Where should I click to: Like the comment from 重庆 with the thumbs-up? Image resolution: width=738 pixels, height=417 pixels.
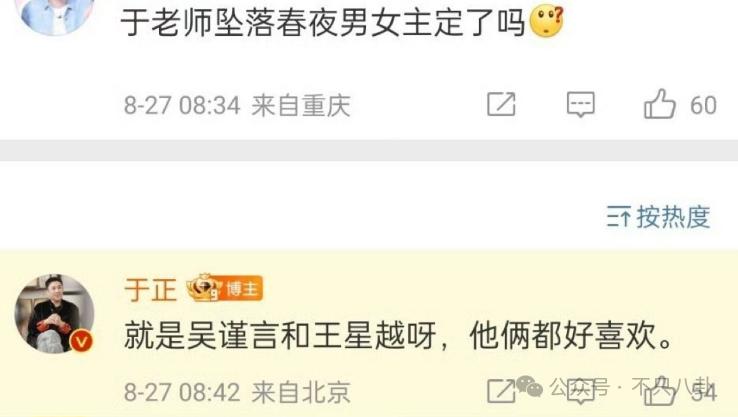pyautogui.click(x=659, y=104)
